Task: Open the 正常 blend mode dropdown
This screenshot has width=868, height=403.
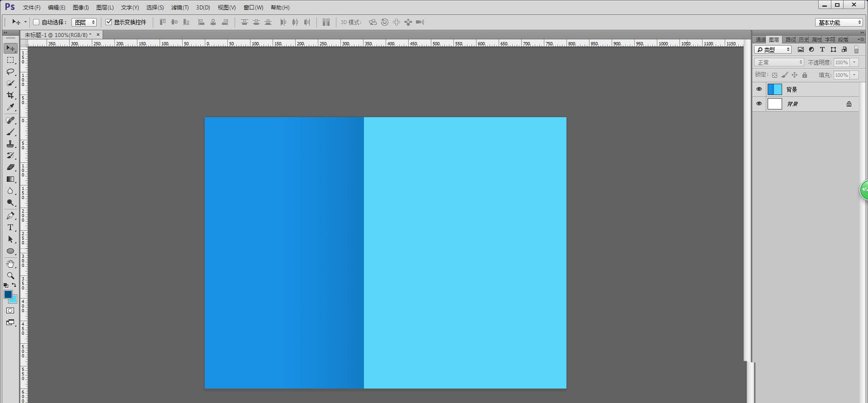Action: click(779, 62)
